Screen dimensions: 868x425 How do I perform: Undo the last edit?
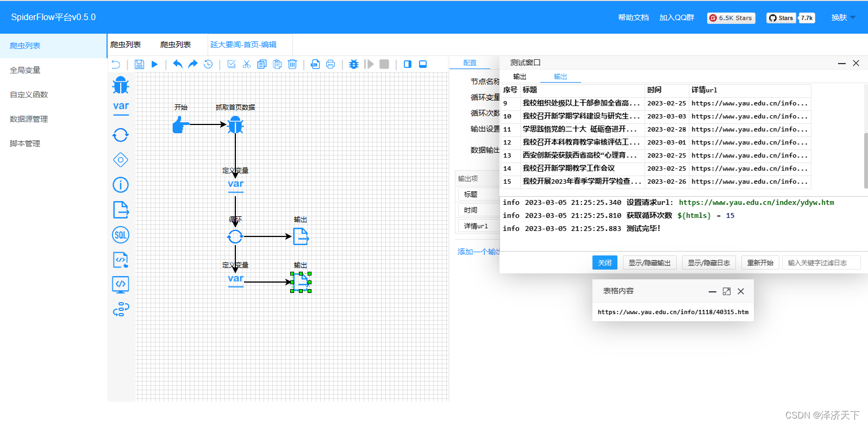pyautogui.click(x=178, y=64)
